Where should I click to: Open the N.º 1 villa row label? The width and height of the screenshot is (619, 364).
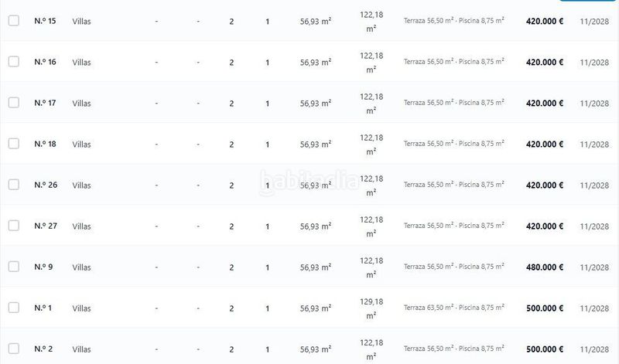tap(43, 308)
